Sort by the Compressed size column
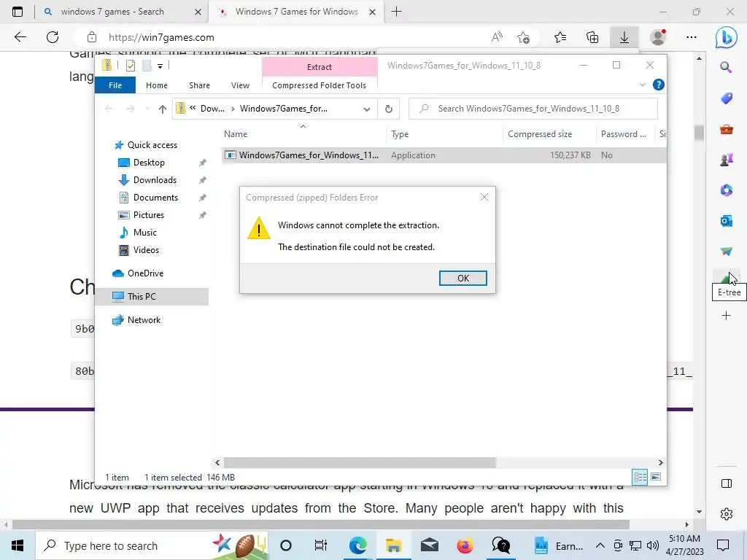The width and height of the screenshot is (747, 560). [x=549, y=134]
